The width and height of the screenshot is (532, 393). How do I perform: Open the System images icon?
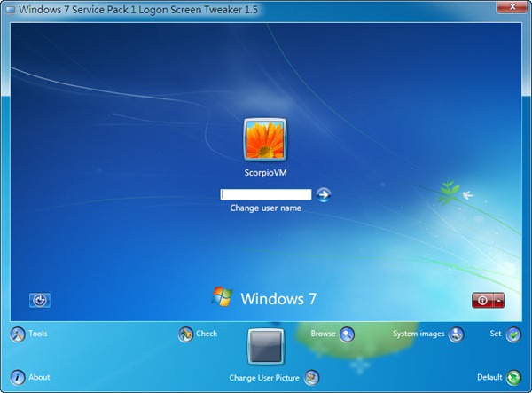456,334
